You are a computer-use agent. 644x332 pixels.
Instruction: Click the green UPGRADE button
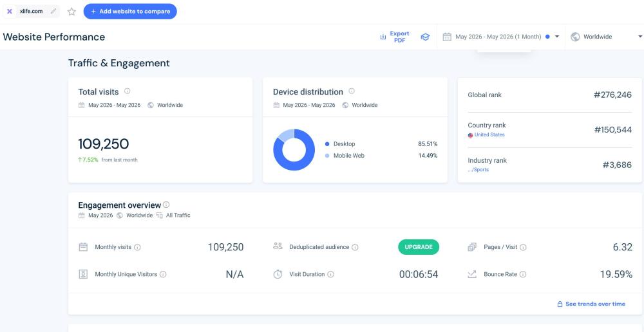point(419,247)
